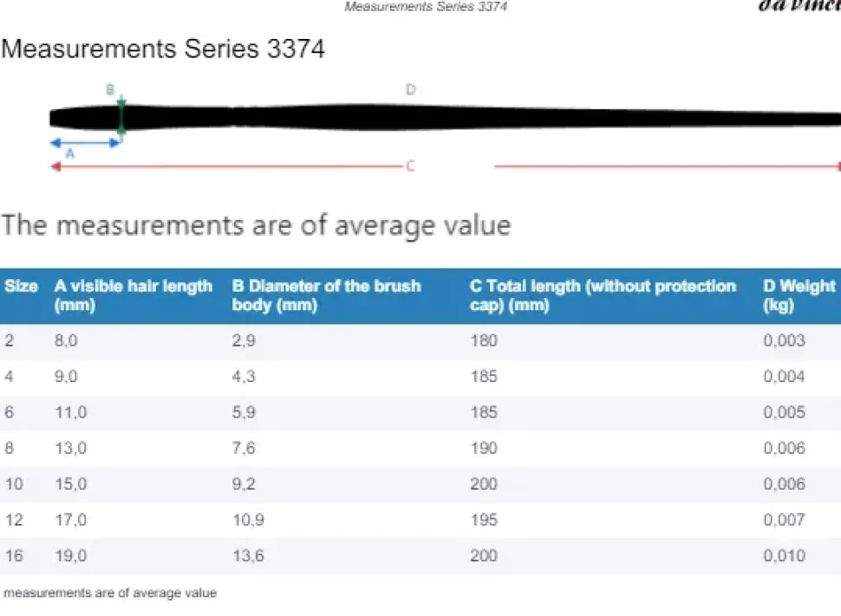Click the da Vinci logo
This screenshot has height=616, width=841.
point(799,5)
